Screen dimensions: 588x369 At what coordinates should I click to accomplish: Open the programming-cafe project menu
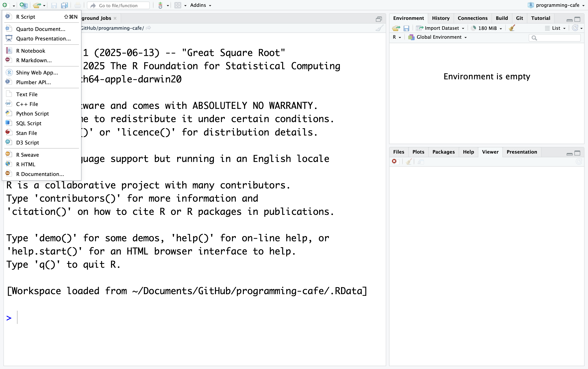click(557, 5)
